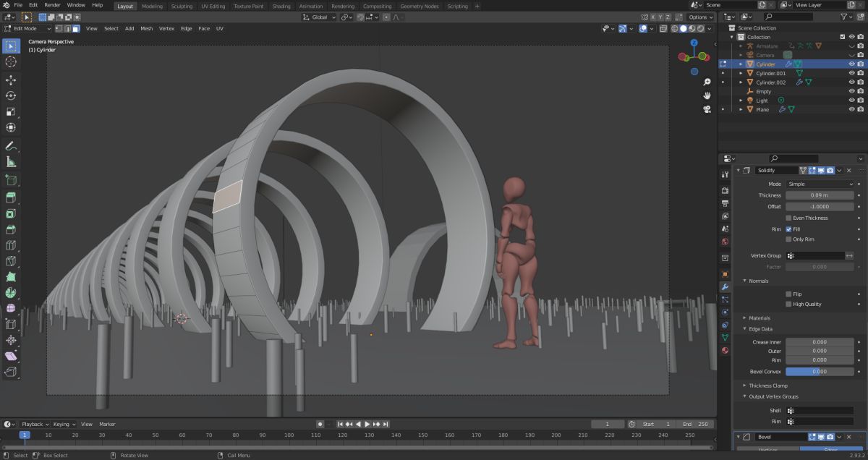Remove the Solidify modifier with X button
Image resolution: width=868 pixels, height=460 pixels.
point(848,170)
